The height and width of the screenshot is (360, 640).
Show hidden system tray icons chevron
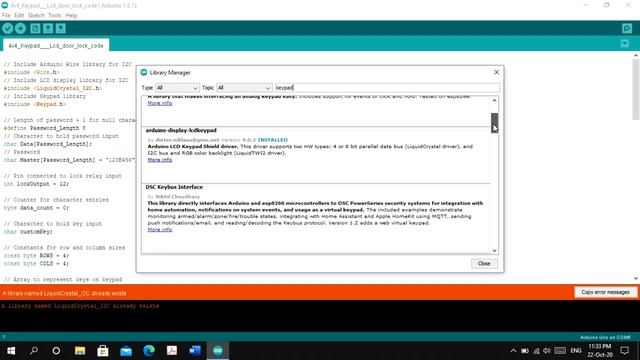(x=513, y=351)
